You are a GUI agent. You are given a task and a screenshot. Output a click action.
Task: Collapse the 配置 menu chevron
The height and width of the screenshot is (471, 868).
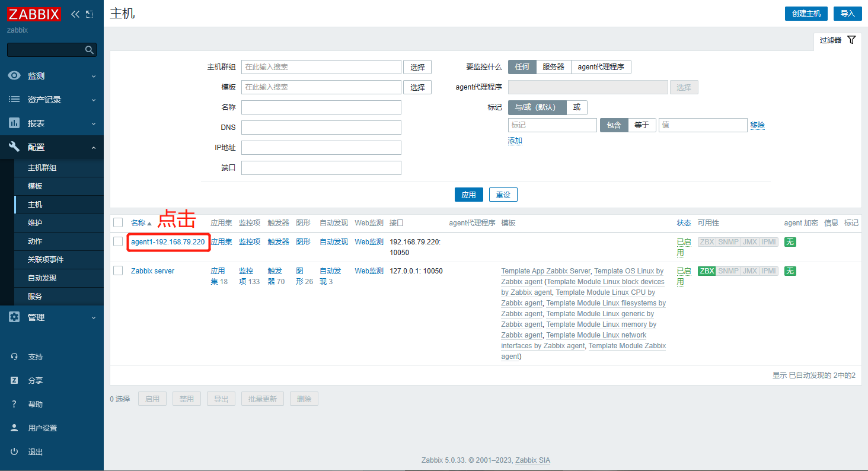[94, 148]
